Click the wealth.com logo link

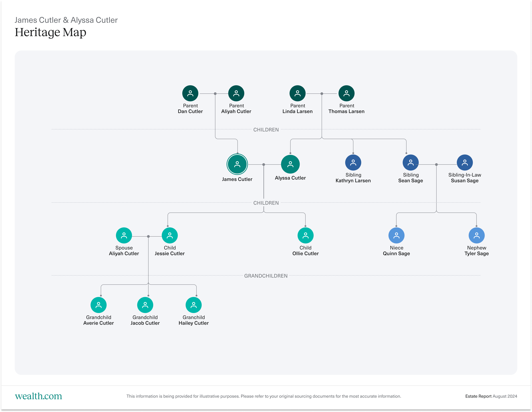point(38,396)
